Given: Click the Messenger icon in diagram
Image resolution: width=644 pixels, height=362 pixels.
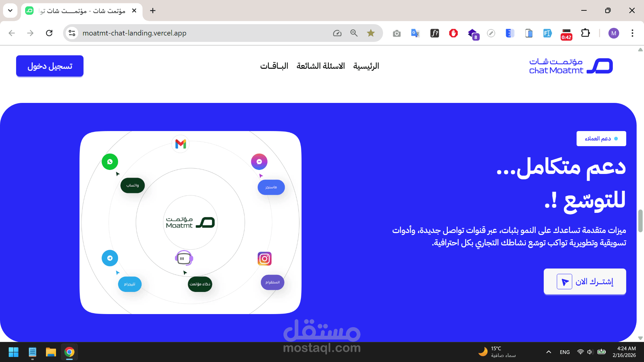Looking at the screenshot, I should [259, 162].
